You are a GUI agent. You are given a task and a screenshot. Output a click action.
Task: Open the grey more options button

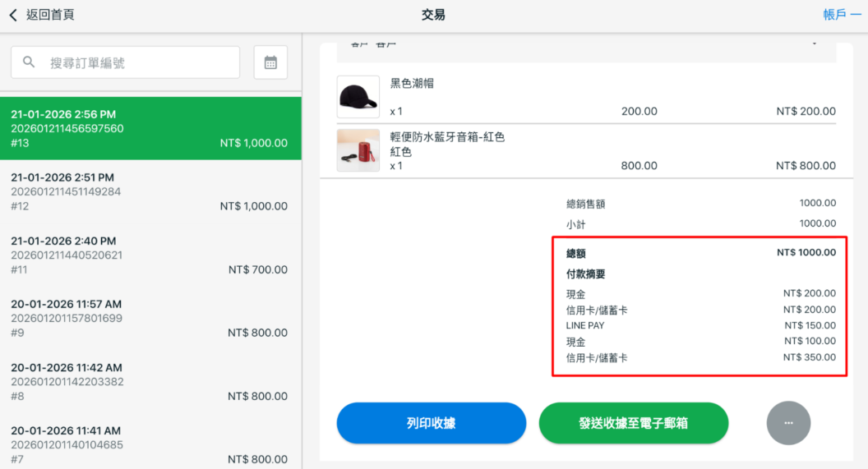(x=788, y=423)
